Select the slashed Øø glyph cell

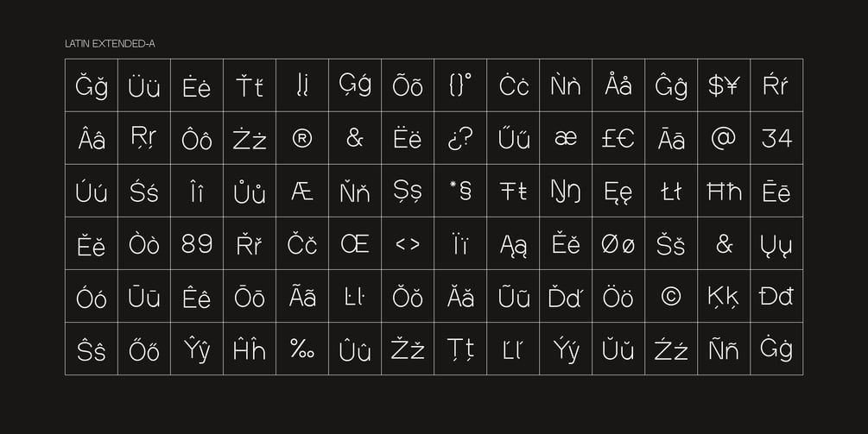tap(618, 243)
